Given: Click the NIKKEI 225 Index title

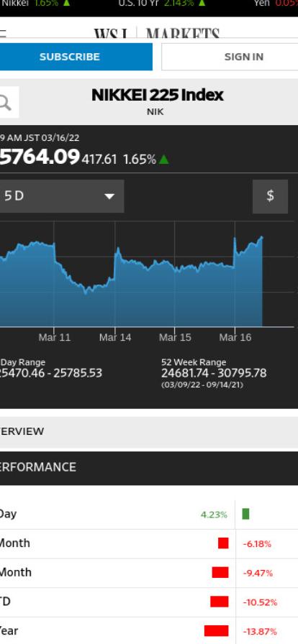Looking at the screenshot, I should click(x=157, y=95).
